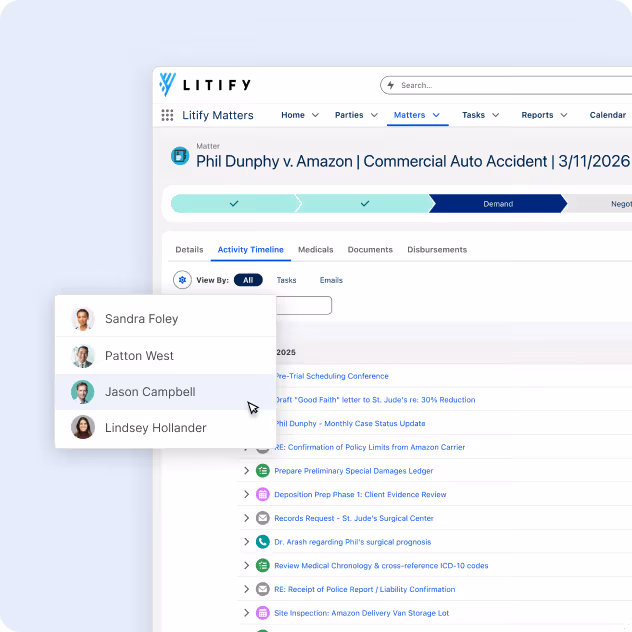Click task icon for Prepare Preliminary Special Damages Ledger
This screenshot has width=632, height=632.
coord(263,470)
